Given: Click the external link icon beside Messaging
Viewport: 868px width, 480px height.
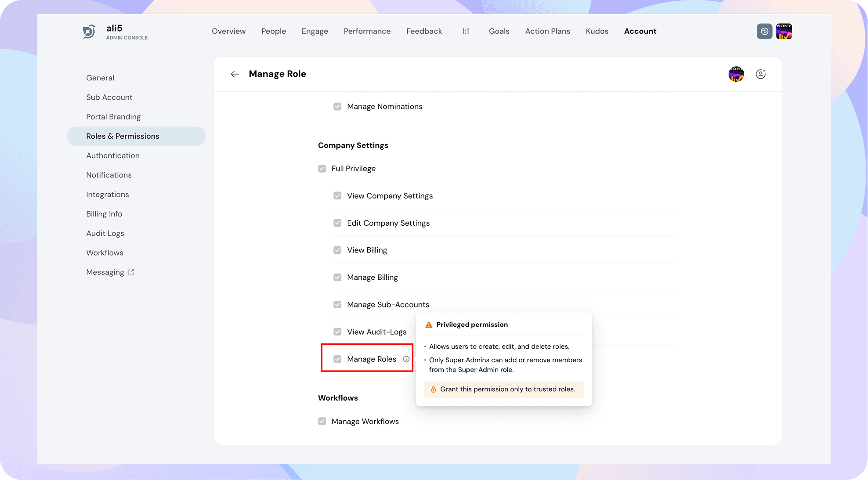Looking at the screenshot, I should point(131,272).
